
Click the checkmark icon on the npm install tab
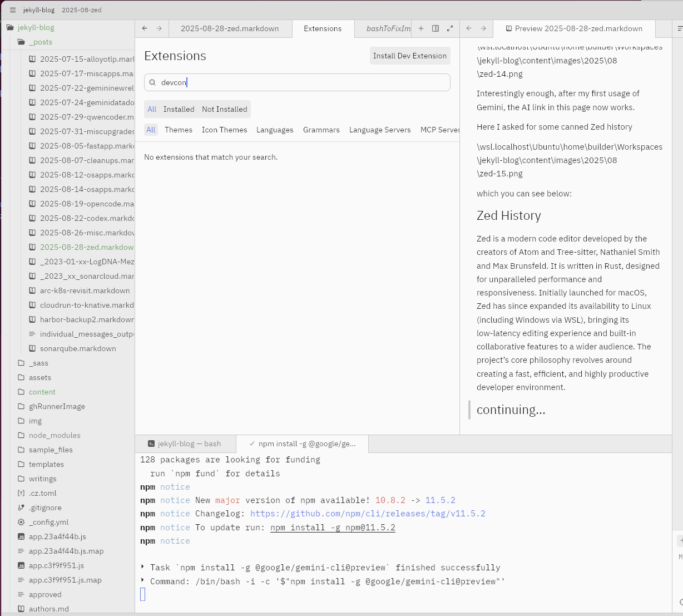(252, 443)
